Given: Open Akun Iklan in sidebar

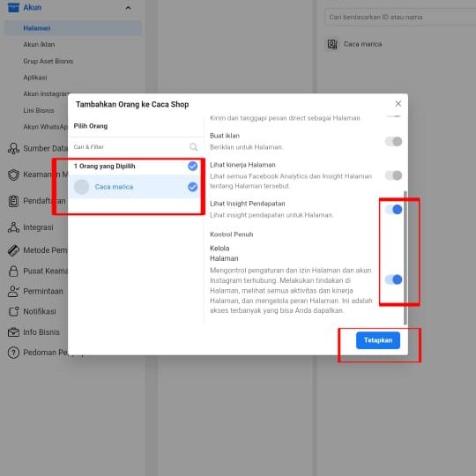Looking at the screenshot, I should point(39,45).
